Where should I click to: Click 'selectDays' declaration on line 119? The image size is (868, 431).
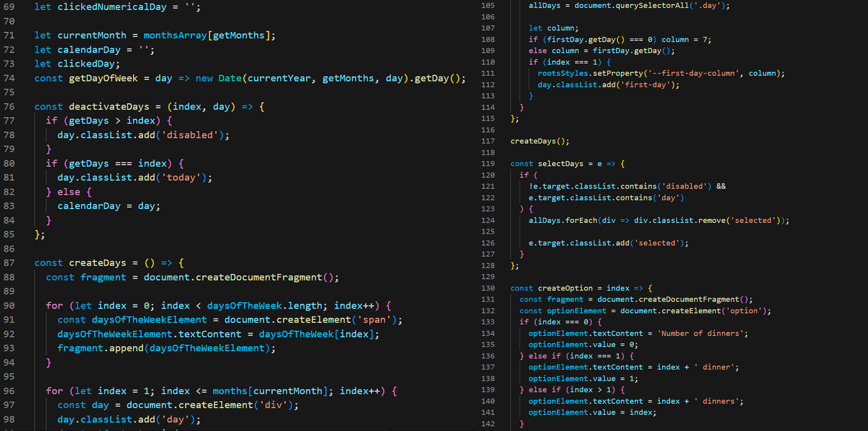(560, 164)
